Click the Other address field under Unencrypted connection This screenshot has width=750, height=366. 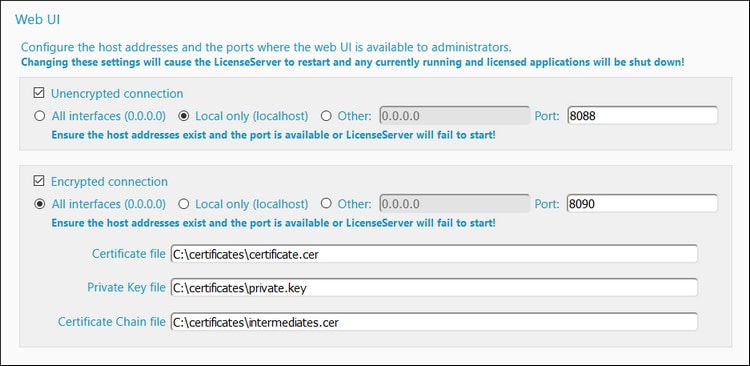(454, 115)
